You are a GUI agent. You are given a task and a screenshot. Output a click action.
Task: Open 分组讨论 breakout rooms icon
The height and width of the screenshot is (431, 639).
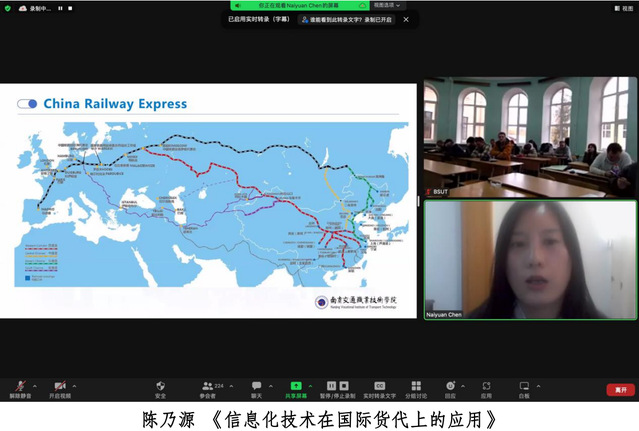click(416, 387)
